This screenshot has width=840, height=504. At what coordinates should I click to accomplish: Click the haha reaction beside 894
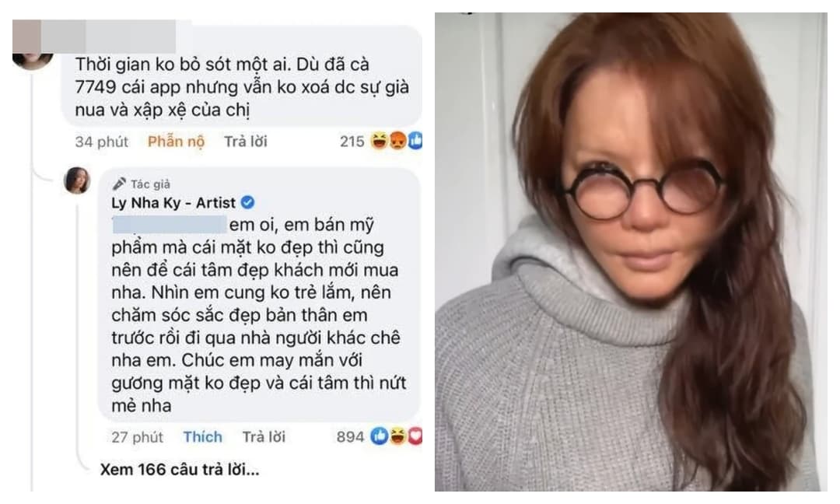tap(397, 436)
